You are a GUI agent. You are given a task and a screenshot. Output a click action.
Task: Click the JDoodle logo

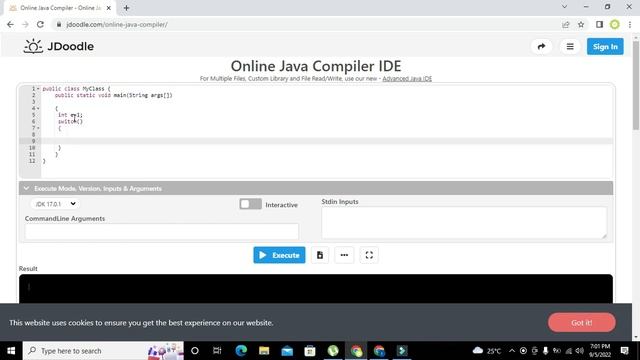(x=58, y=46)
